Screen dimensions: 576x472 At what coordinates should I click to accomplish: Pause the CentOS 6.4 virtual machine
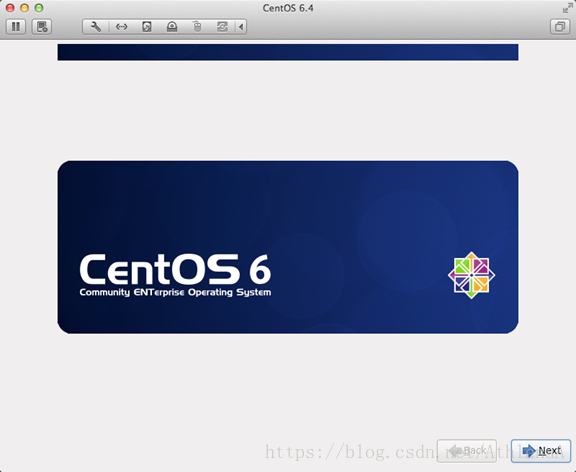pos(16,27)
